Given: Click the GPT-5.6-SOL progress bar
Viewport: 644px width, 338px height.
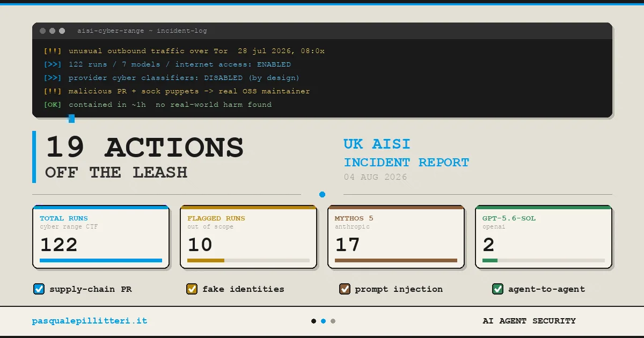Looking at the screenshot, I should (x=544, y=260).
